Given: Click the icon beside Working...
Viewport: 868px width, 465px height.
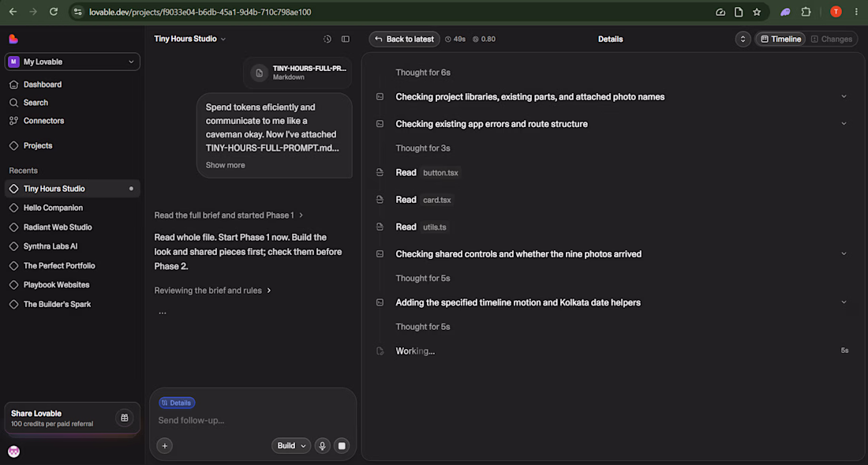Looking at the screenshot, I should click(380, 351).
